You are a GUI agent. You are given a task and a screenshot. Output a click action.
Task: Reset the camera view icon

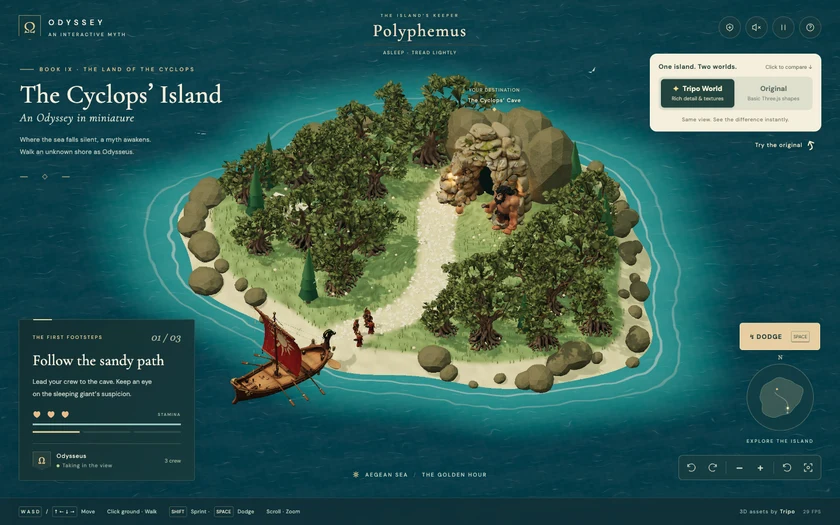(x=786, y=468)
